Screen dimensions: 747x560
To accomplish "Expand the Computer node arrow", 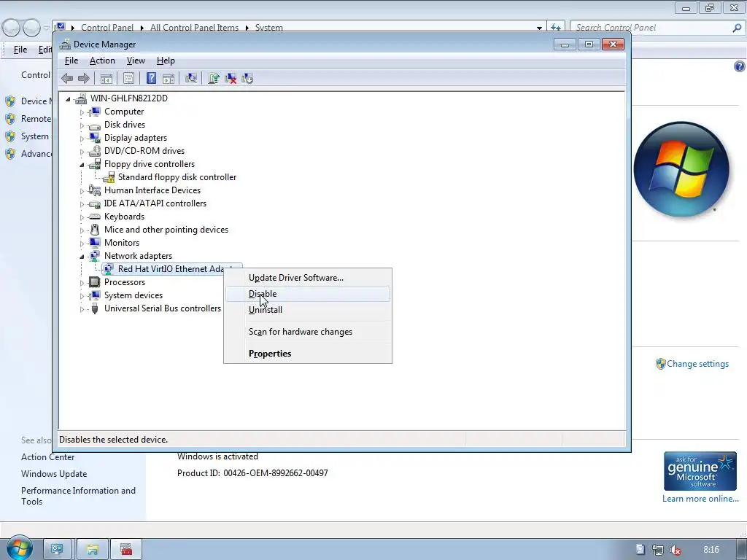I will (x=82, y=112).
